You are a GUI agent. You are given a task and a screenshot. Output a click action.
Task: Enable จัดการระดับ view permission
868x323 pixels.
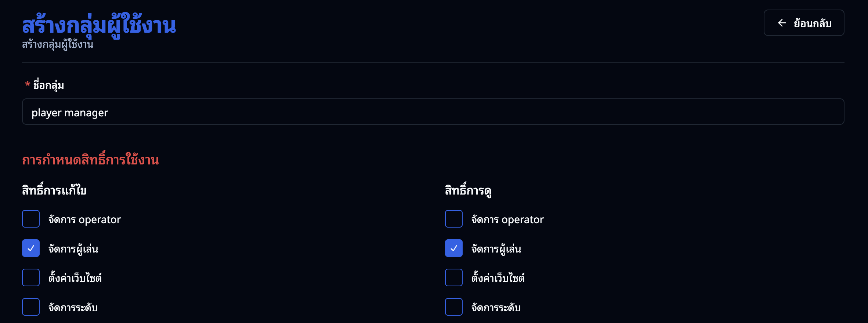453,307
